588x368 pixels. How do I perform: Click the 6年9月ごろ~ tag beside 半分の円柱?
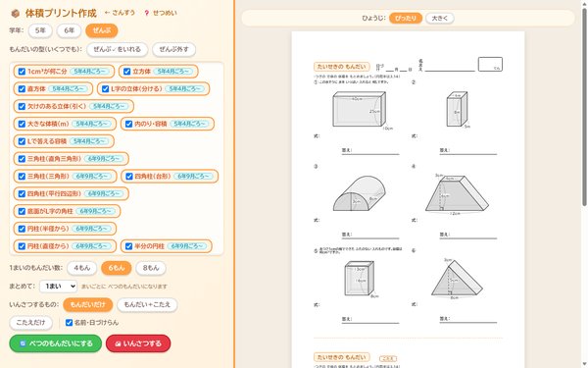point(187,246)
